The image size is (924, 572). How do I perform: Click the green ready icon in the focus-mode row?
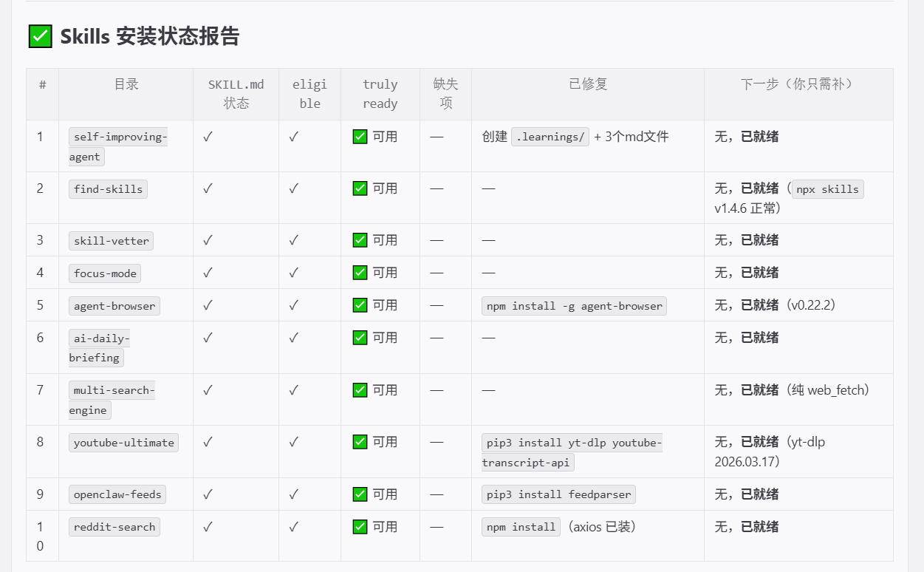(360, 273)
